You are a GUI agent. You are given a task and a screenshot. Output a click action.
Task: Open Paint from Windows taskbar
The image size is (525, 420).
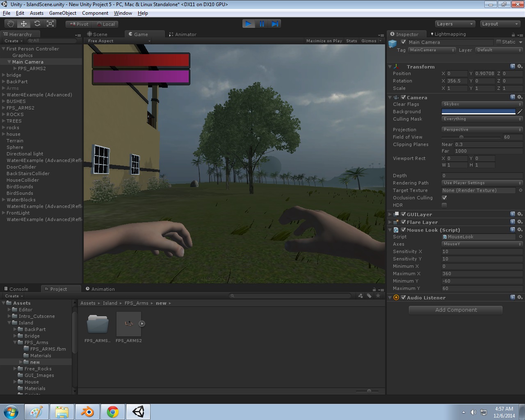[x=36, y=412]
